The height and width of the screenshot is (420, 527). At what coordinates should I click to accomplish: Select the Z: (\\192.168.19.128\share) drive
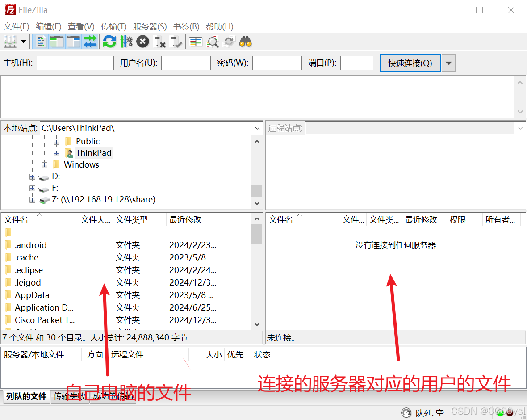click(104, 200)
